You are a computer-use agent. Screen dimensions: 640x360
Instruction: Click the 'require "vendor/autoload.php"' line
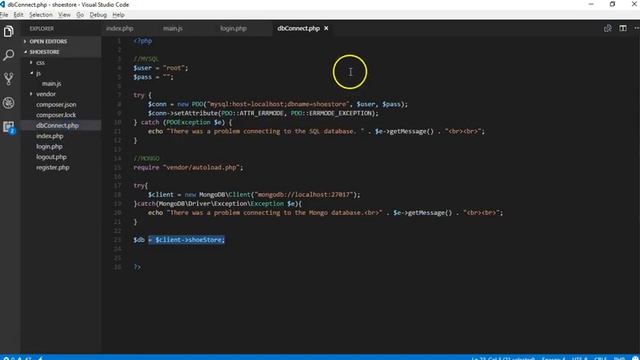tap(188, 167)
